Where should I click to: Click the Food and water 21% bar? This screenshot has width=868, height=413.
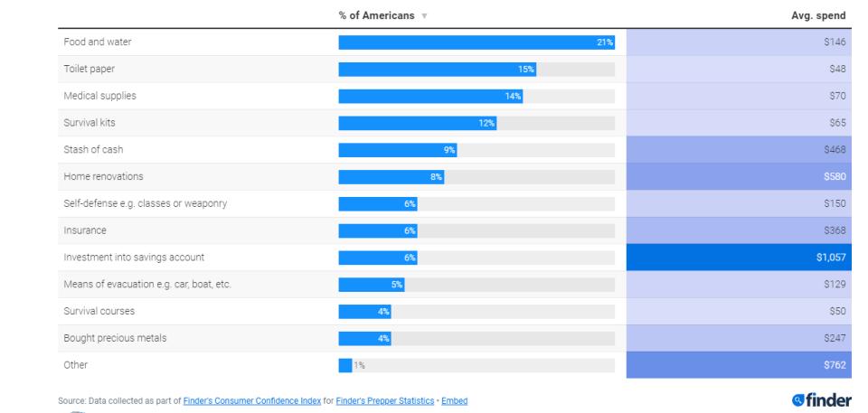[x=476, y=42]
